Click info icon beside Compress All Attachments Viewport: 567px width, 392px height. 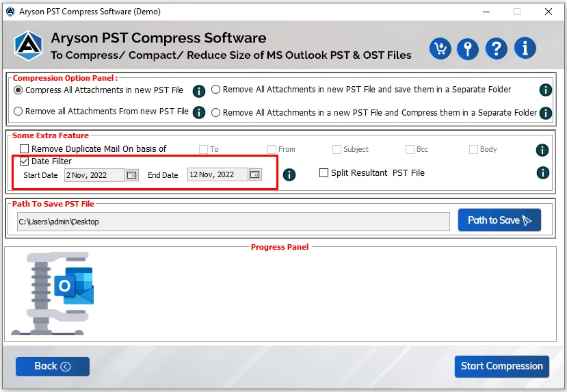pyautogui.click(x=199, y=91)
